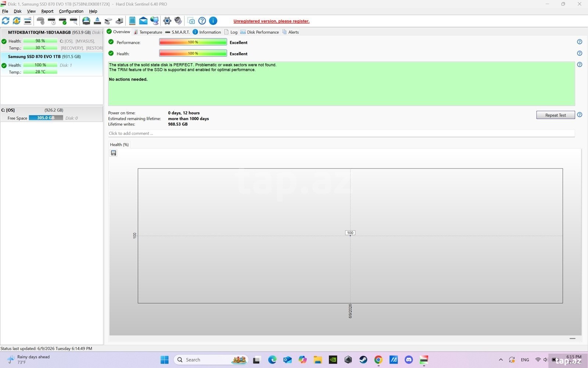Switch to the Temperature tab

pos(148,32)
